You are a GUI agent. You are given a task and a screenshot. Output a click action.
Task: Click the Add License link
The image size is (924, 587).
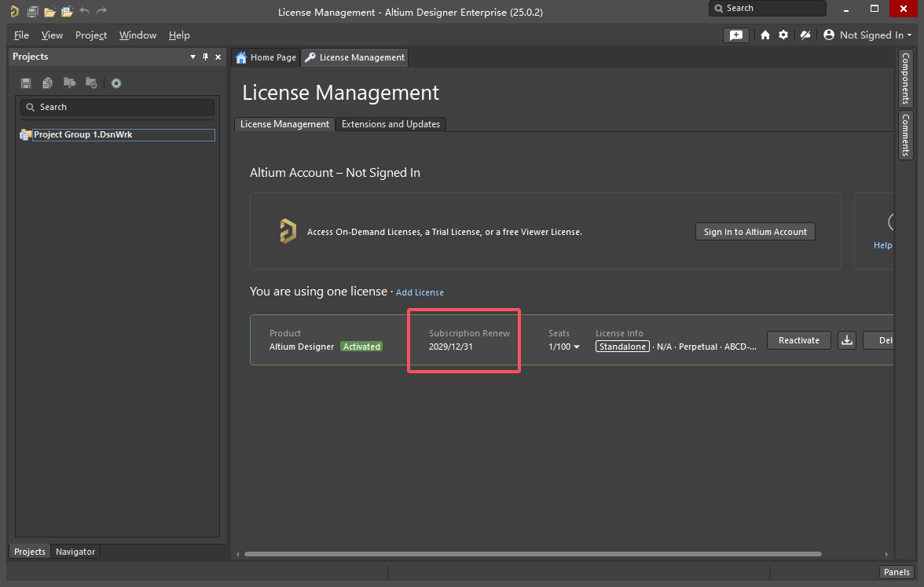(420, 292)
